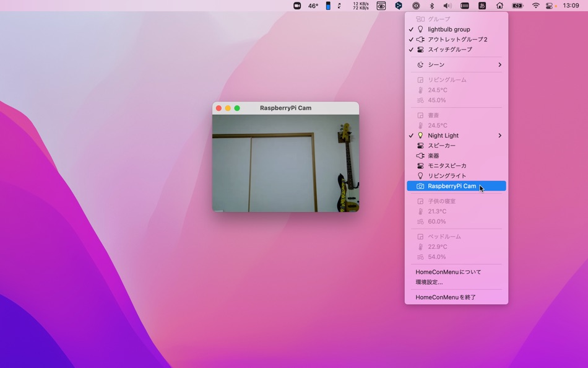Click the ベッドルーム room header
Viewport: 588px width, 368px height.
[x=456, y=237]
